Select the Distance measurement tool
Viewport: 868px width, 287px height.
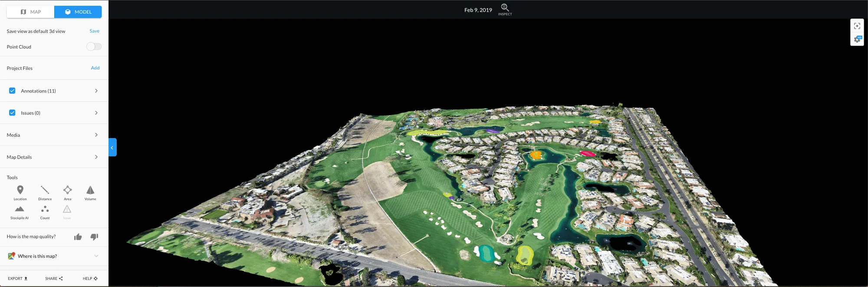tap(45, 193)
